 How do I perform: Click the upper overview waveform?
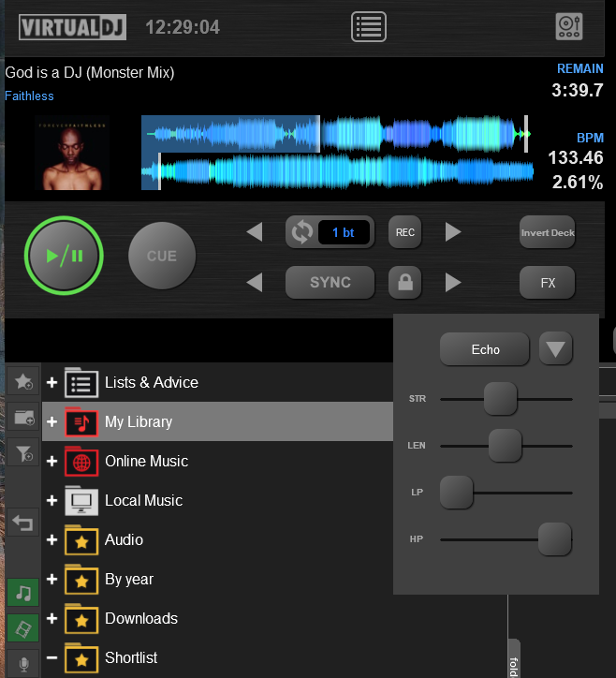coord(335,134)
